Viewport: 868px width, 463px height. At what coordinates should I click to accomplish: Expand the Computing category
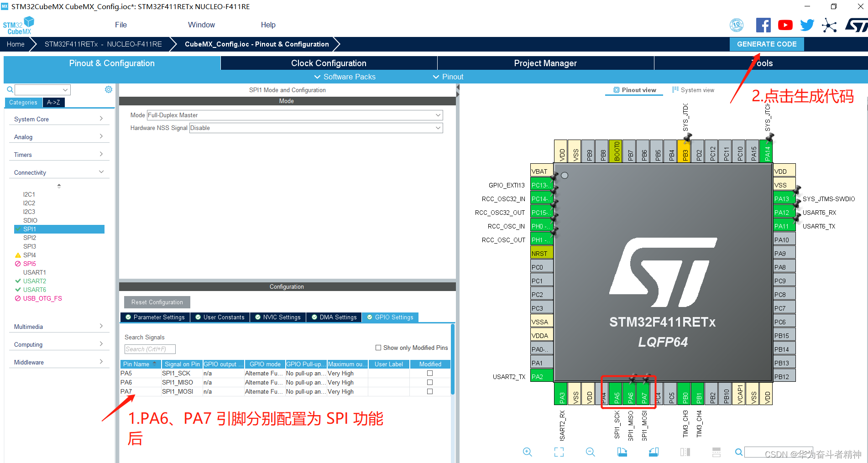point(59,344)
